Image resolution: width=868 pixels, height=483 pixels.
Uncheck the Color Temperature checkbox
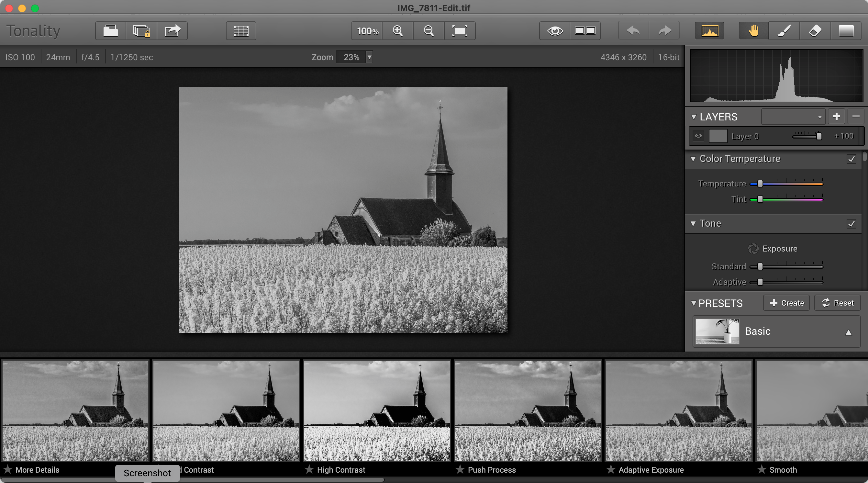pyautogui.click(x=851, y=159)
